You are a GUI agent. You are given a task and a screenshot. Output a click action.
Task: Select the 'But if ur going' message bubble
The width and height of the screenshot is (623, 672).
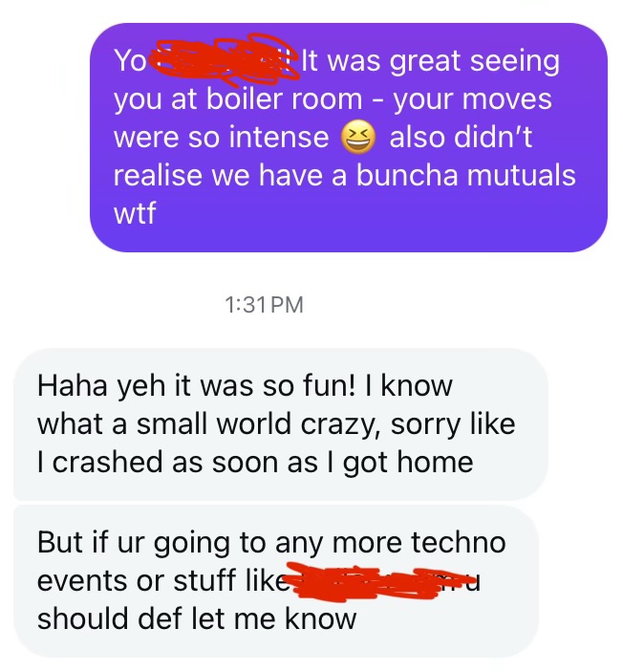pyautogui.click(x=276, y=581)
